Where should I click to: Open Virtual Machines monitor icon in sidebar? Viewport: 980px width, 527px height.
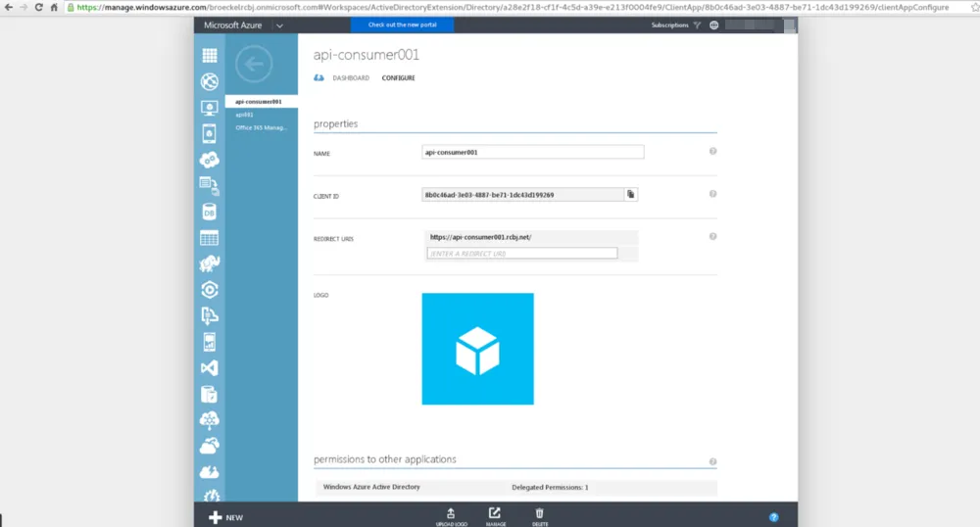coord(210,108)
